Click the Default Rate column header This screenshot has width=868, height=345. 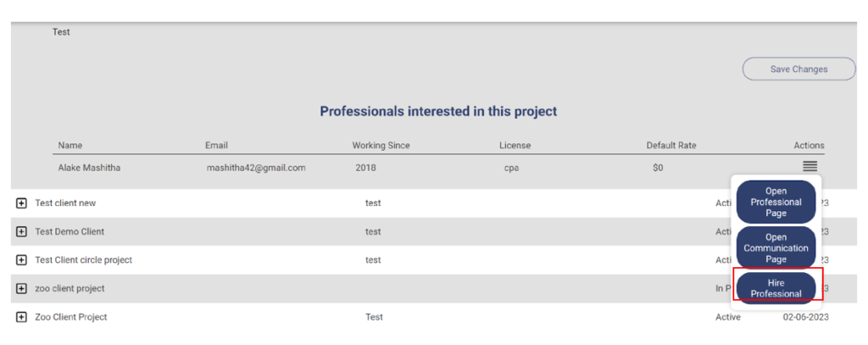[671, 146]
